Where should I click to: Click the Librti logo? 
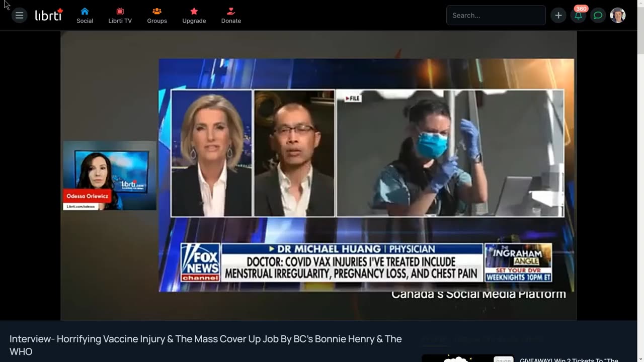pyautogui.click(x=49, y=15)
